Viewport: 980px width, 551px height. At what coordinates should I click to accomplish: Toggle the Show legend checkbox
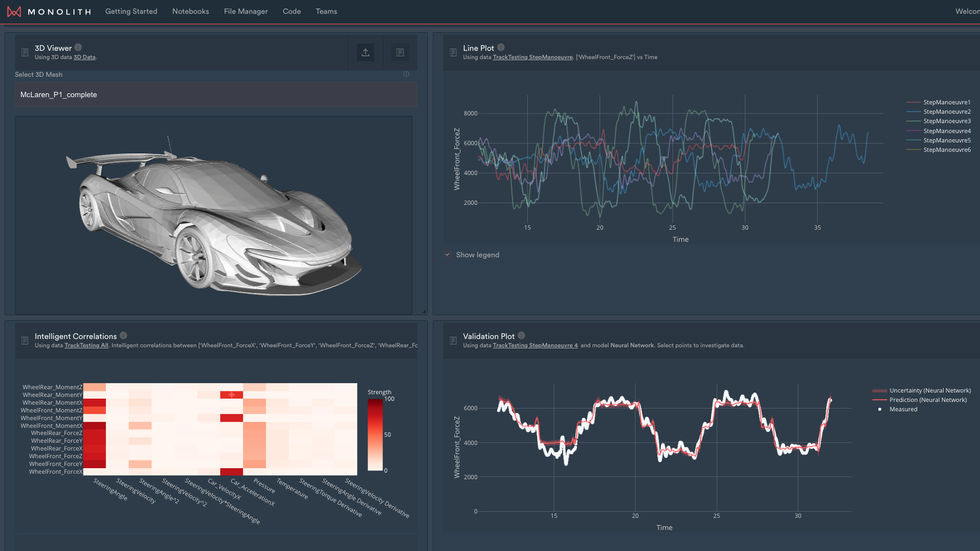447,255
